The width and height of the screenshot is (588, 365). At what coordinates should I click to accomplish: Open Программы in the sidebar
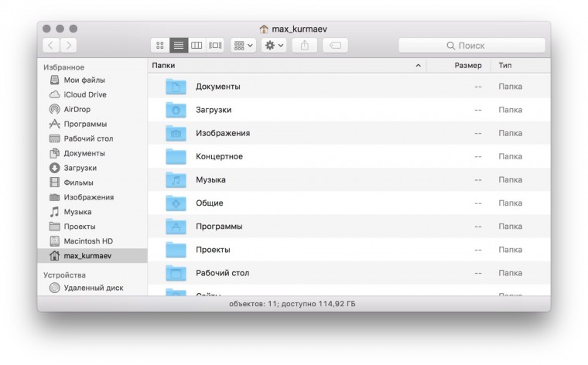[x=85, y=124]
